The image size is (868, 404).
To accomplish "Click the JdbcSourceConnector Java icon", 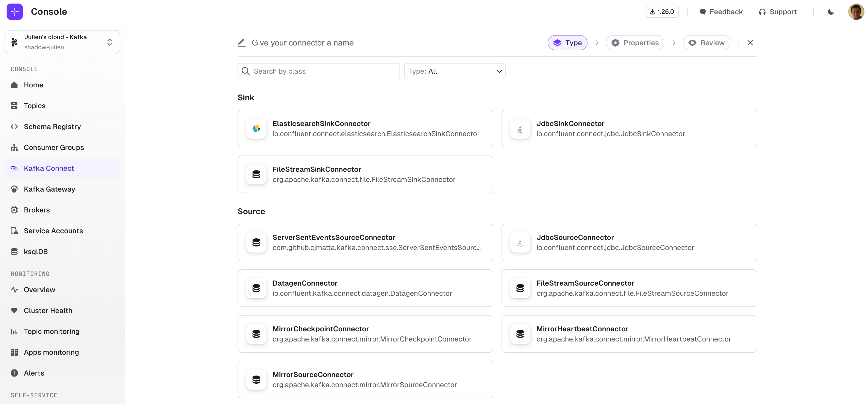I will 520,242.
